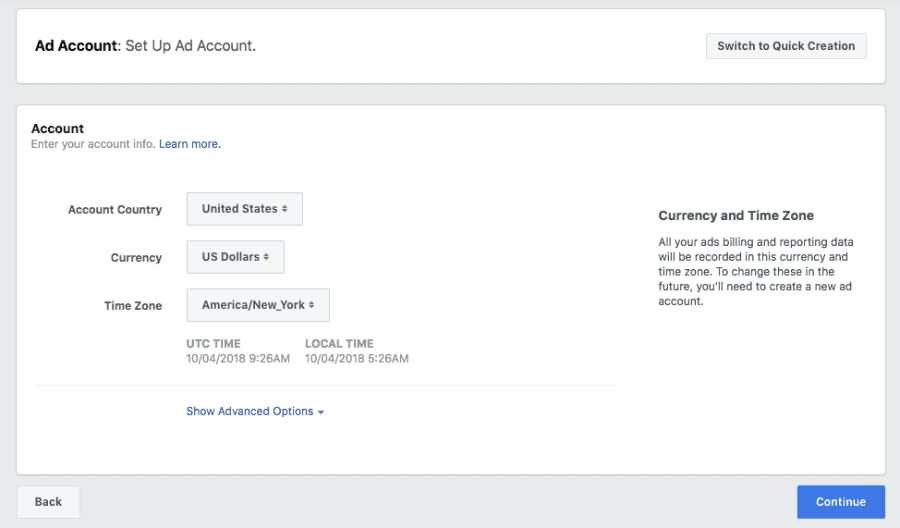
Task: Expand Show Advanced Options
Action: pos(249,411)
